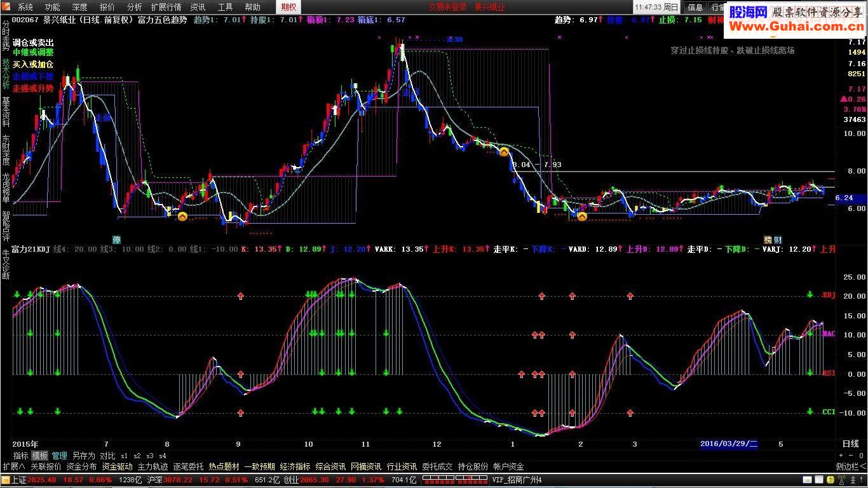The height and width of the screenshot is (488, 868).
Task: Open the 基本资料 sidebar tab
Action: (x=6, y=112)
